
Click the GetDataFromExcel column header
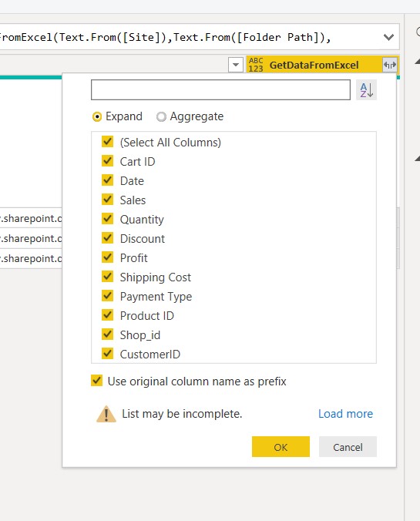click(314, 65)
